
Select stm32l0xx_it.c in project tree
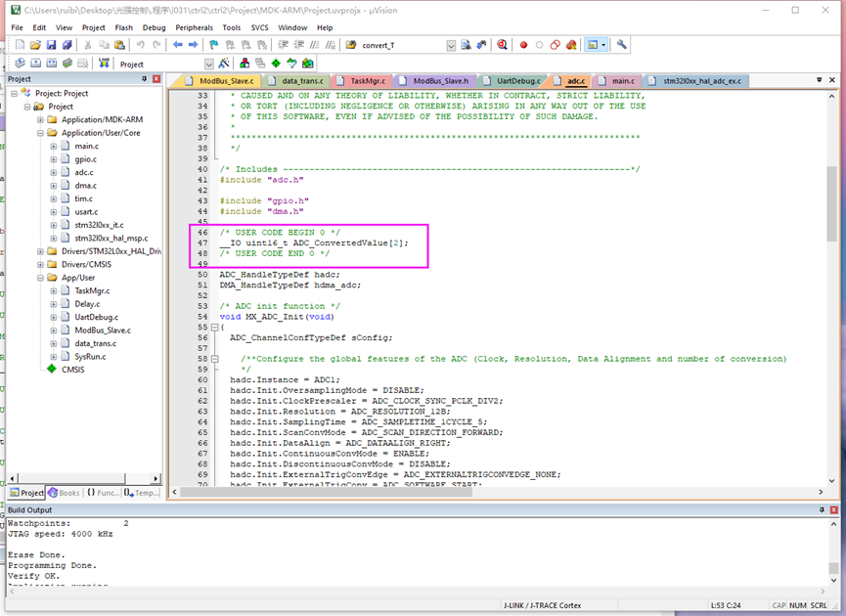[99, 225]
